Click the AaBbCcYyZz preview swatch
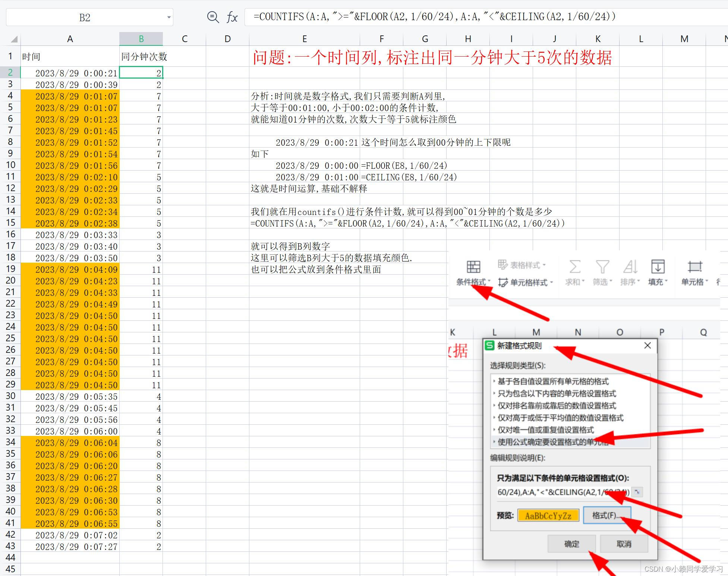Image resolution: width=728 pixels, height=576 pixels. pos(548,515)
